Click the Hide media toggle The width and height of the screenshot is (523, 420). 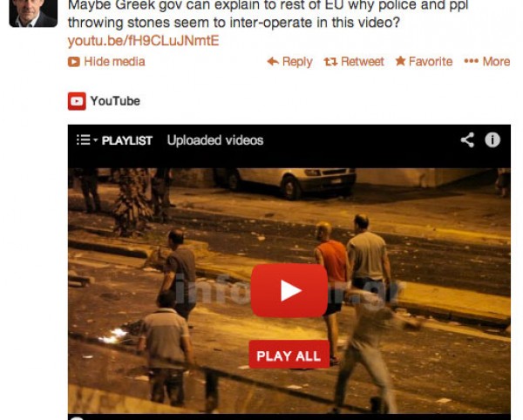point(106,62)
